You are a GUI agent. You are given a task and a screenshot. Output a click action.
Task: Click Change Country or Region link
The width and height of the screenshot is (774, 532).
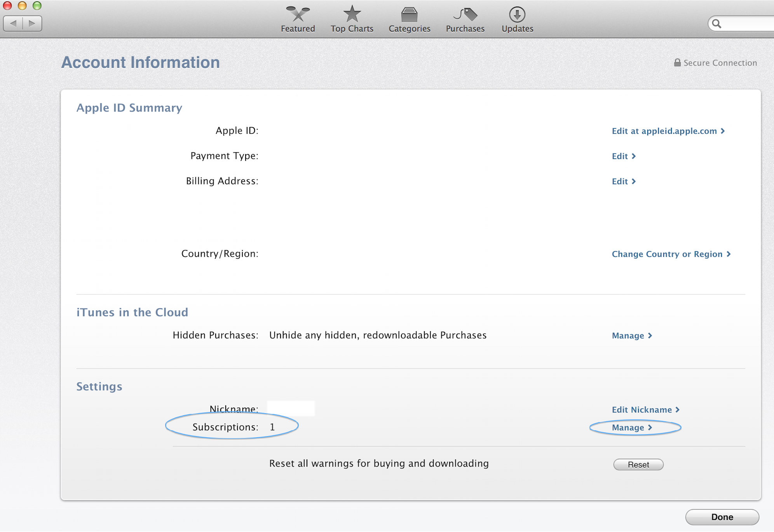(x=671, y=254)
